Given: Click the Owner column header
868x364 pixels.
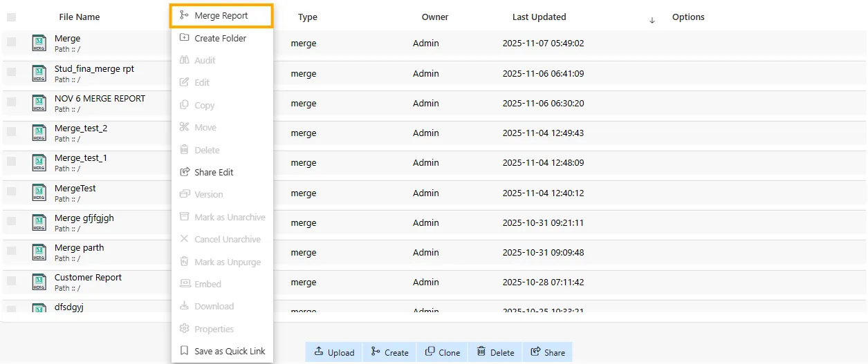Looking at the screenshot, I should coord(435,17).
